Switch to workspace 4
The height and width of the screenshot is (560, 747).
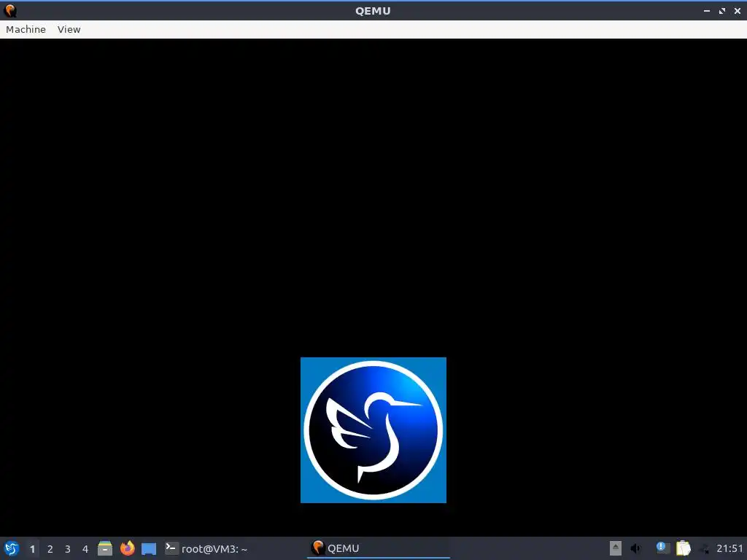85,549
